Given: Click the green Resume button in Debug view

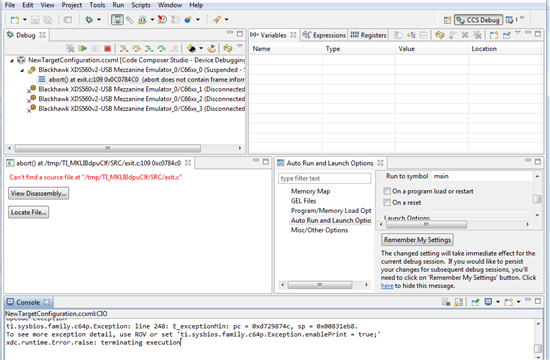Looking at the screenshot, I should (83, 48).
